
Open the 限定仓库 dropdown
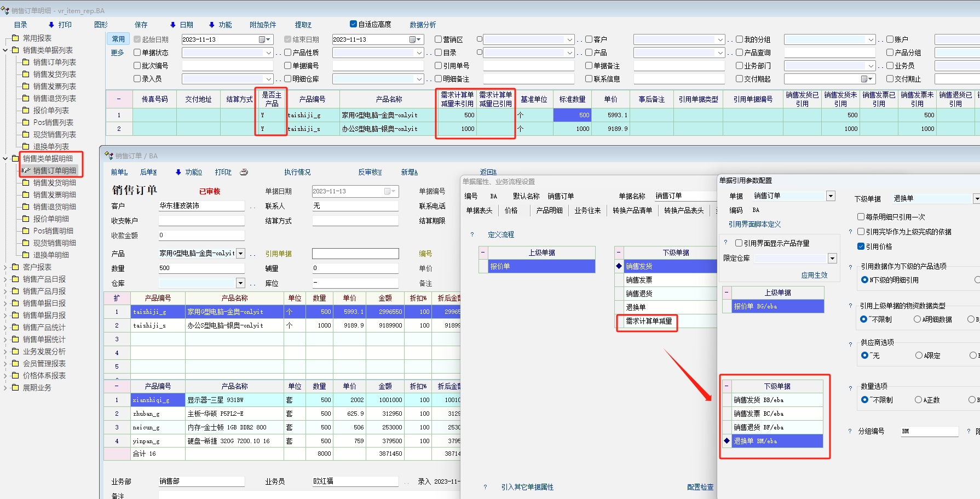click(x=832, y=259)
